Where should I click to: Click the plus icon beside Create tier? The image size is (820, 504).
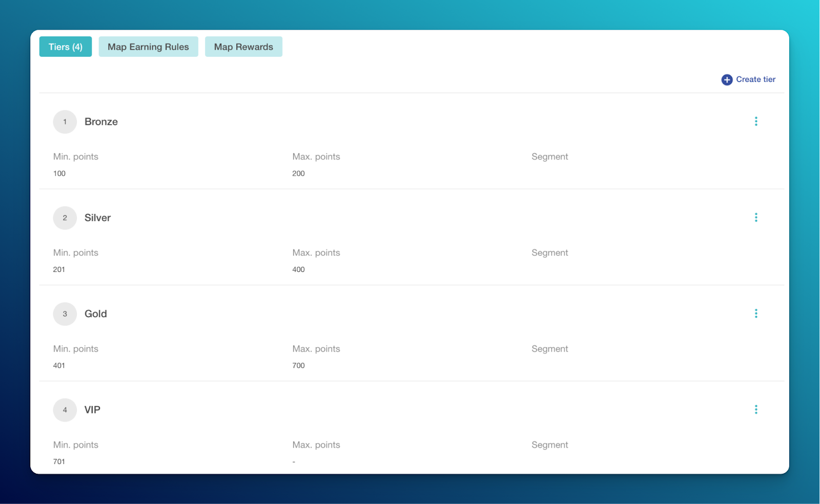(x=726, y=79)
